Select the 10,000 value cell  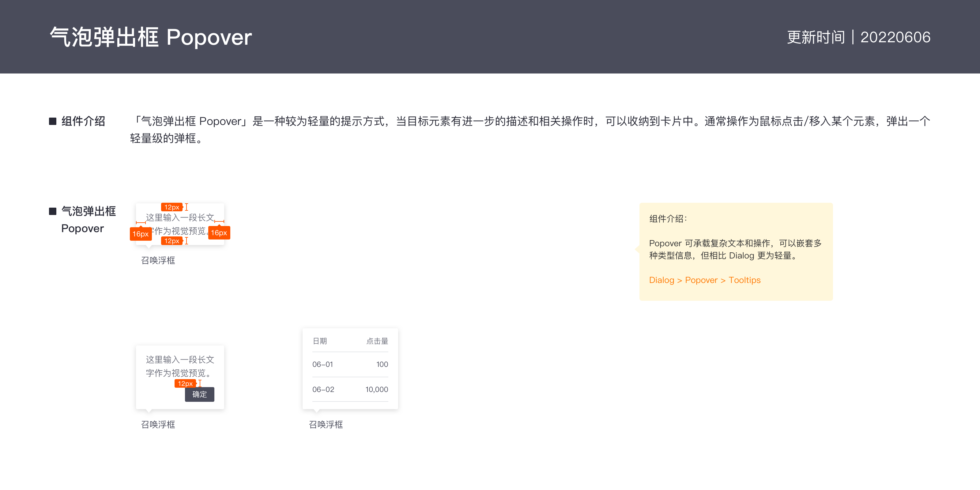point(377,389)
